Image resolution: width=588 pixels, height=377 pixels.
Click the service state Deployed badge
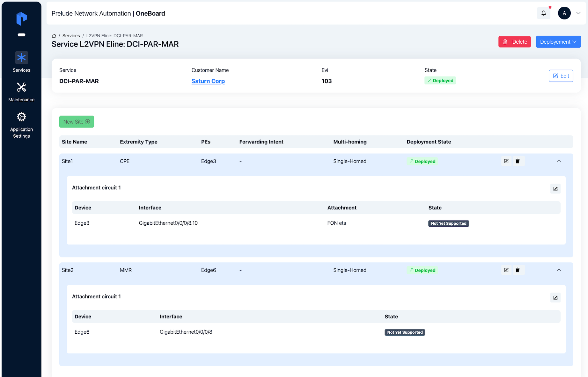pyautogui.click(x=440, y=81)
